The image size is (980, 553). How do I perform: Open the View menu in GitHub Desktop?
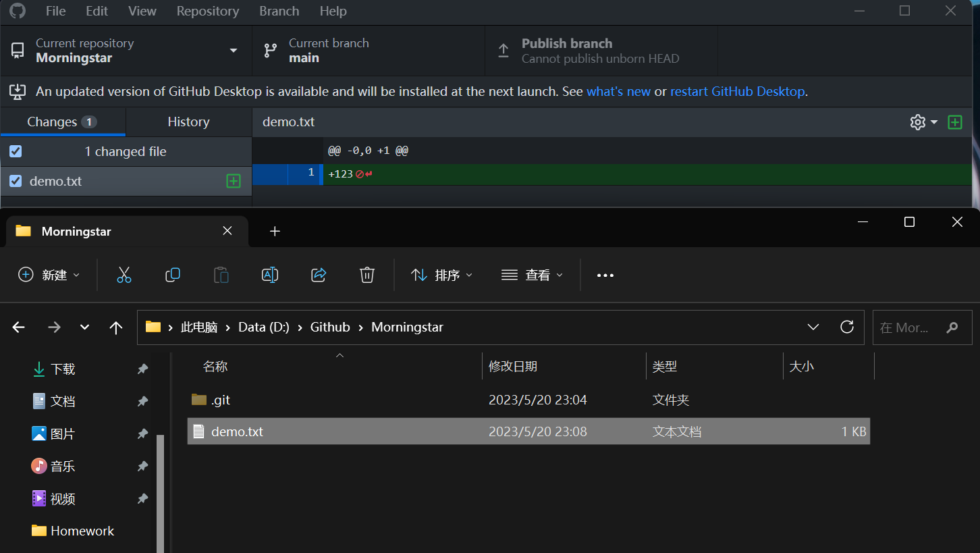142,11
